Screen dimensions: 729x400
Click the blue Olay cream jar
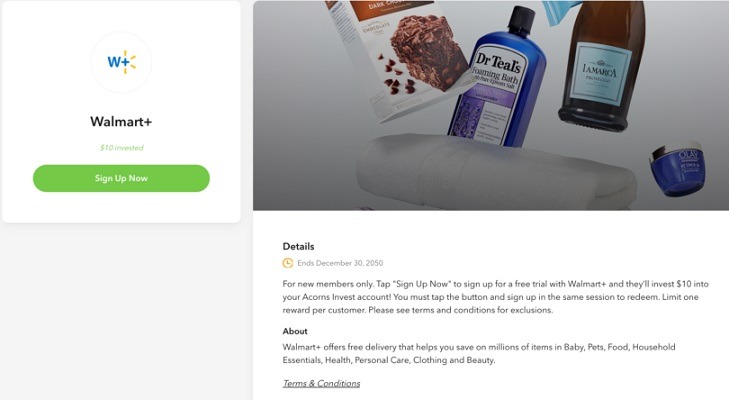coord(677,170)
